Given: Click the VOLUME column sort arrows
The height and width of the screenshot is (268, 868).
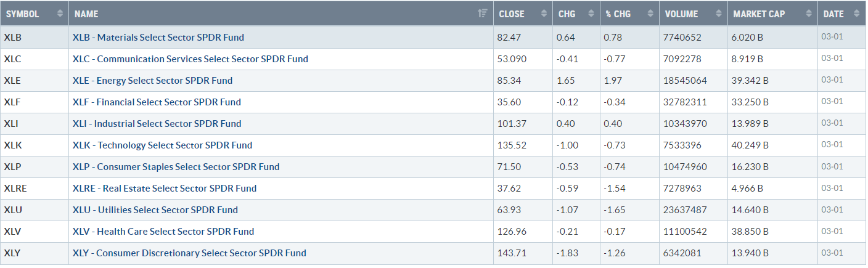Looking at the screenshot, I should (x=718, y=14).
